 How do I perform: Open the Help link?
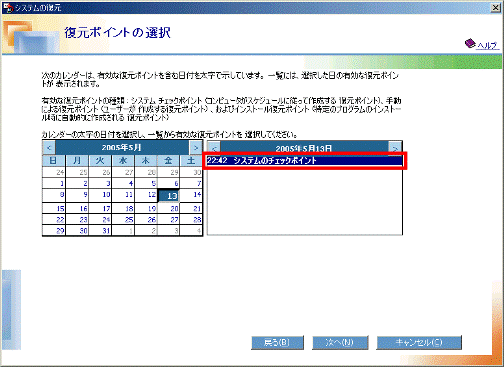(487, 45)
